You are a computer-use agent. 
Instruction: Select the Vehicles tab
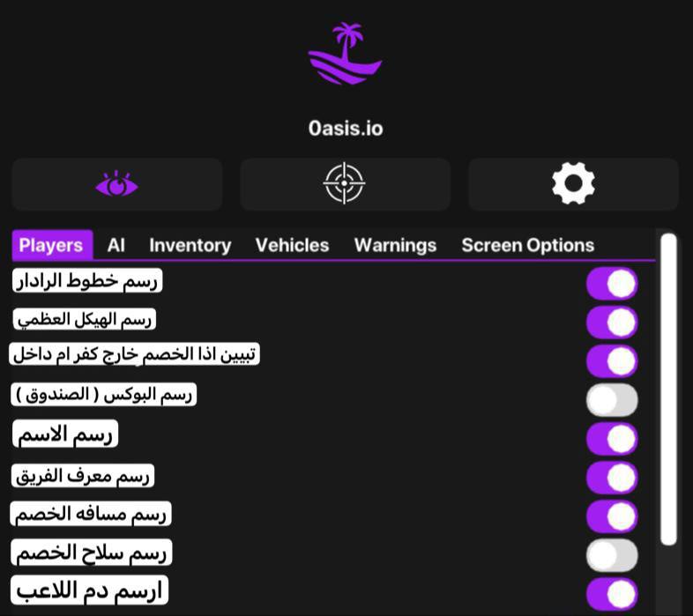coord(292,245)
